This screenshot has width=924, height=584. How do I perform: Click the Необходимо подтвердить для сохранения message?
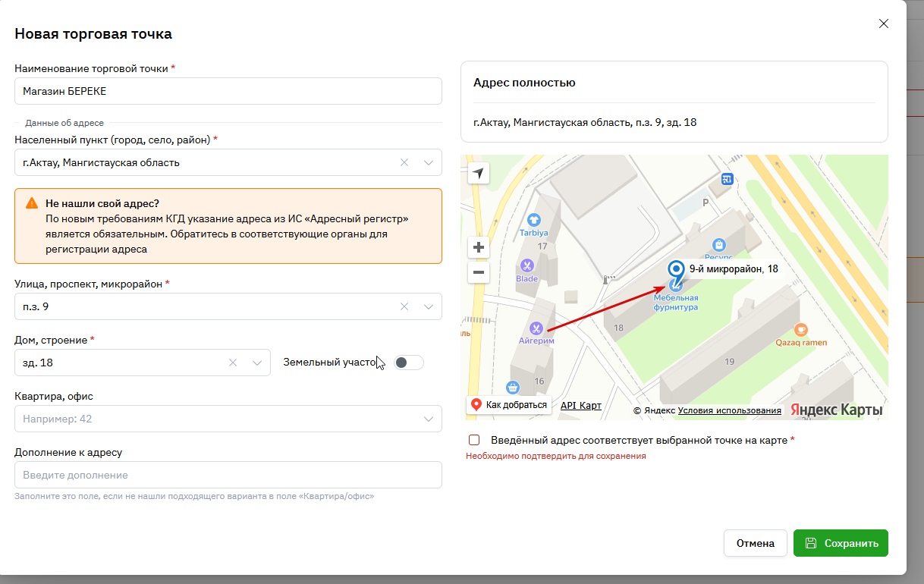tap(556, 456)
